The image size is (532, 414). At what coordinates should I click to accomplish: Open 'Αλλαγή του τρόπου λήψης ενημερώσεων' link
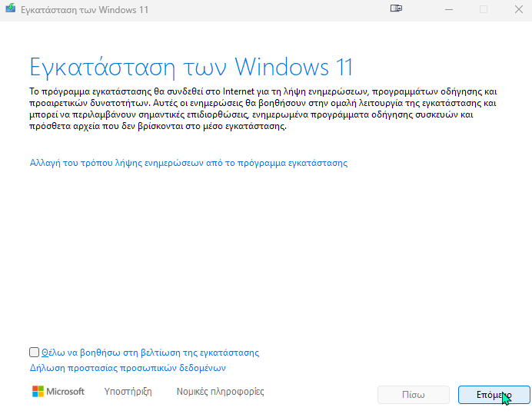point(188,163)
